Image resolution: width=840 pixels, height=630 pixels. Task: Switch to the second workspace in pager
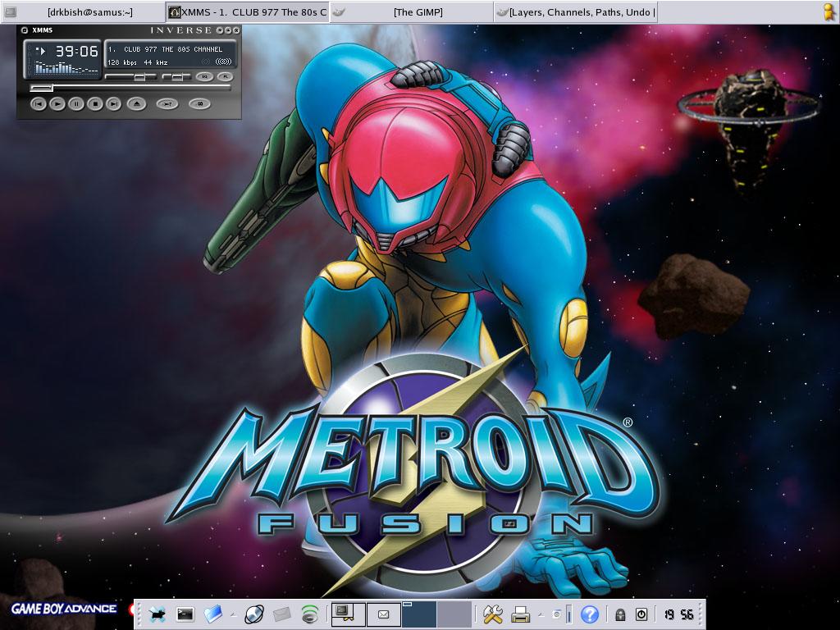pyautogui.click(x=454, y=614)
